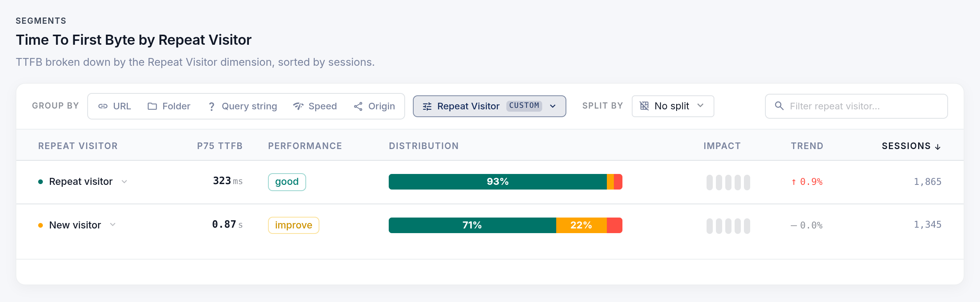Click the Repeat visitor impact bars
The width and height of the screenshot is (980, 302).
point(728,182)
